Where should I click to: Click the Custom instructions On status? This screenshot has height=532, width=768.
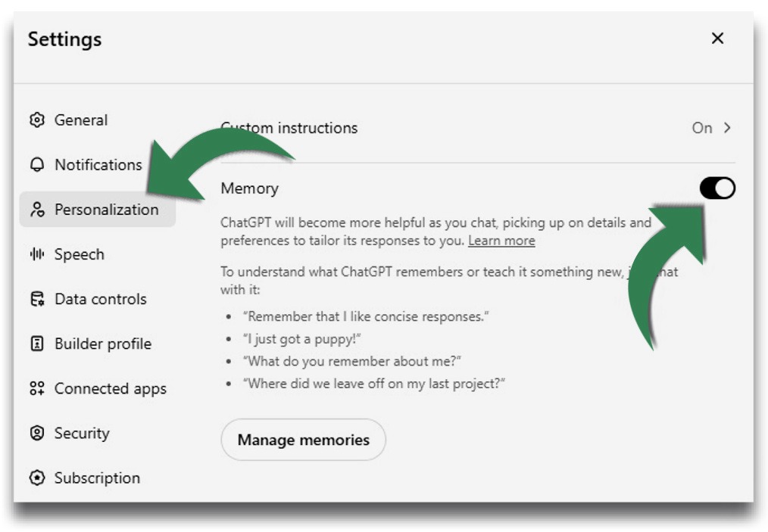701,128
